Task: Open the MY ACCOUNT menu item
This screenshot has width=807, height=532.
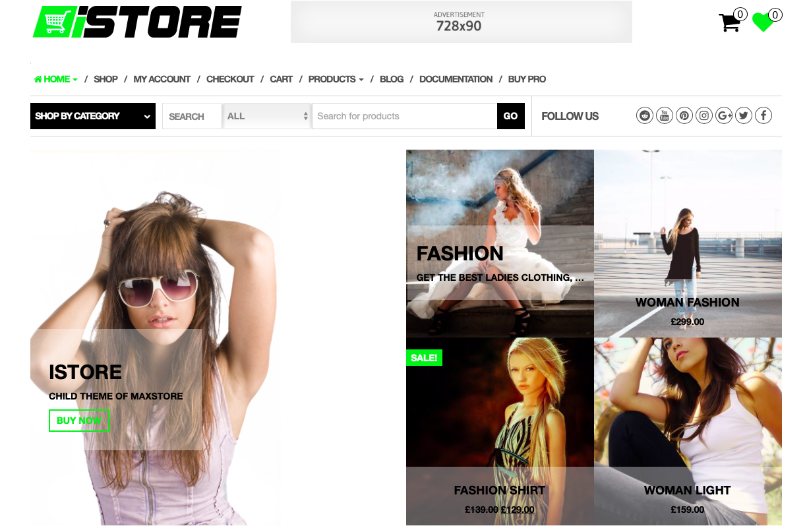Action: 162,79
